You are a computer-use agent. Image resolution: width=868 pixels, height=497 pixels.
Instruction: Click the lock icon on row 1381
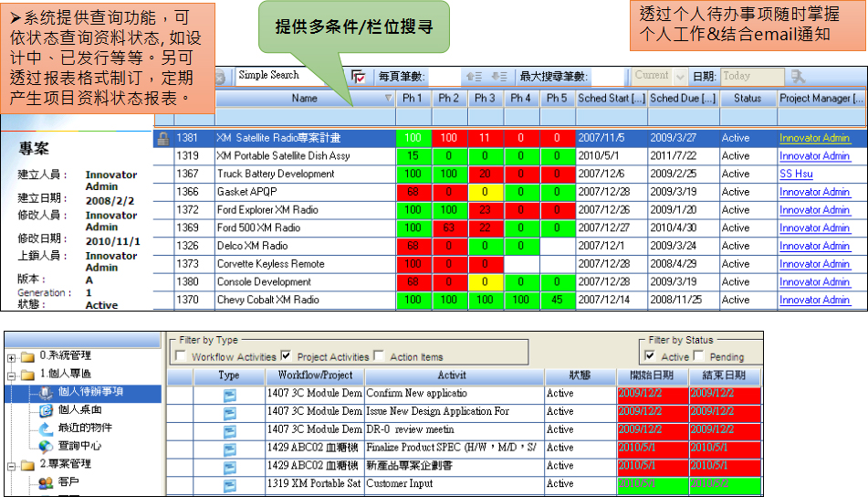(x=162, y=138)
